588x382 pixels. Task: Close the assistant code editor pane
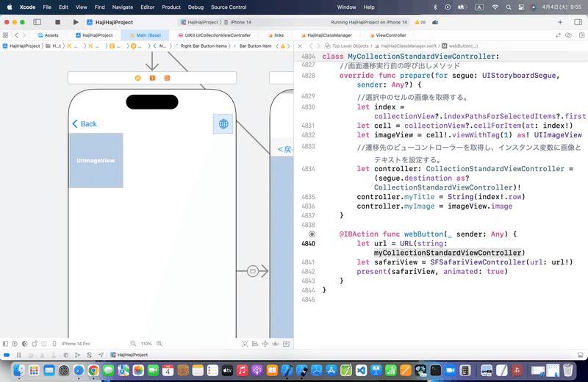pyautogui.click(x=300, y=46)
